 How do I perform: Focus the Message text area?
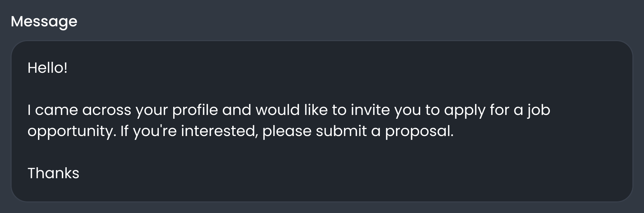click(x=322, y=121)
